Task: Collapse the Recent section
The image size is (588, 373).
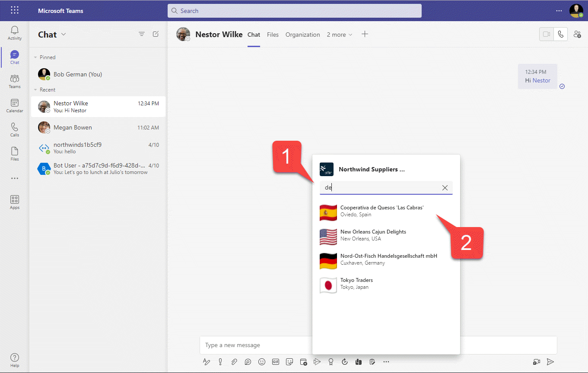Action: tap(36, 90)
